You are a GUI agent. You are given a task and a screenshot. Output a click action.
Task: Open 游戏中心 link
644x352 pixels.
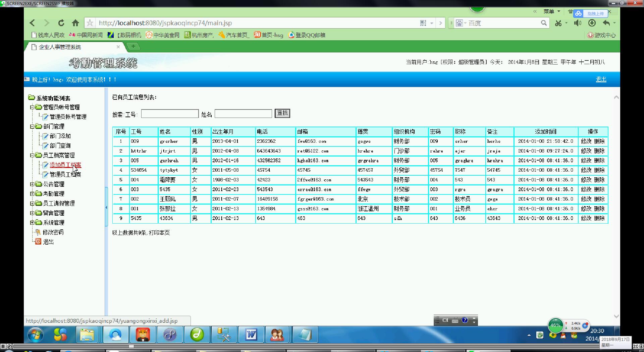[x=601, y=35]
